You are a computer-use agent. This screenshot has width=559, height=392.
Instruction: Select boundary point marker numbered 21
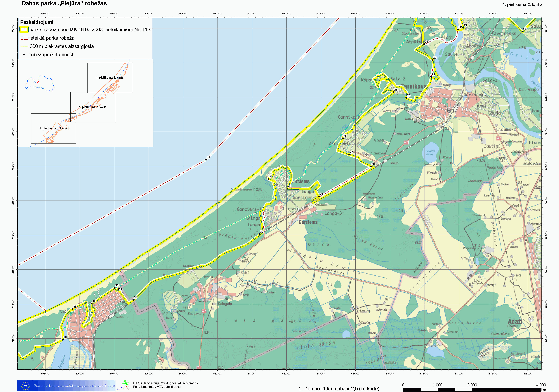coord(424,44)
